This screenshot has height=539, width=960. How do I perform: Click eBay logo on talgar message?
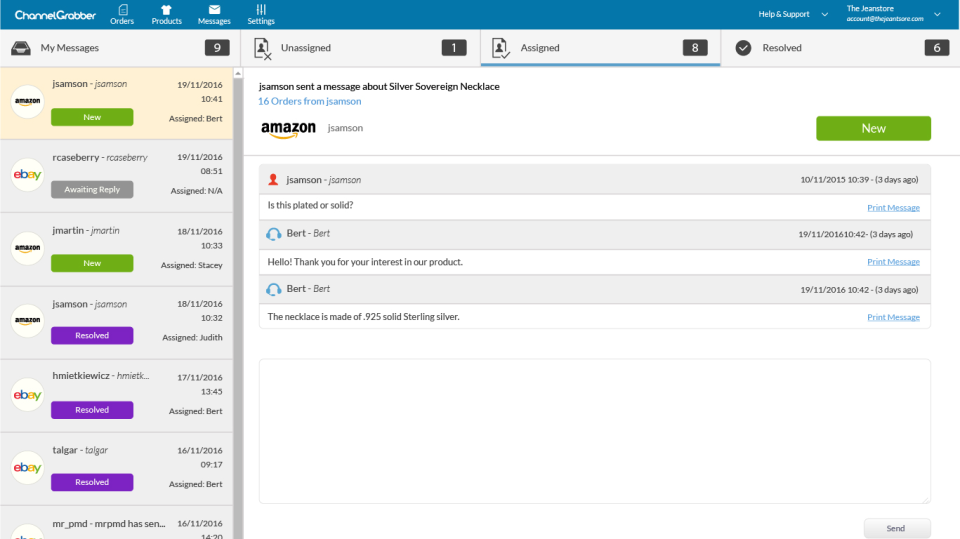click(x=28, y=468)
